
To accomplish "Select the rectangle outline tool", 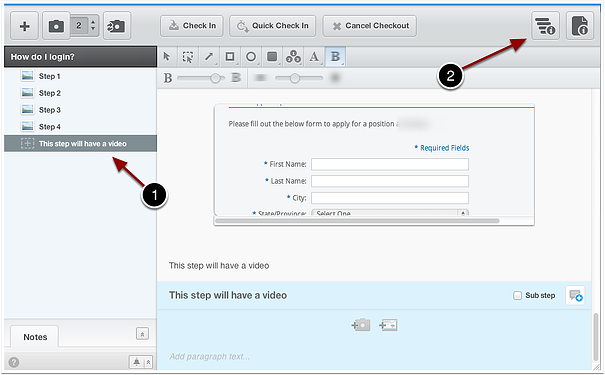I will click(230, 57).
